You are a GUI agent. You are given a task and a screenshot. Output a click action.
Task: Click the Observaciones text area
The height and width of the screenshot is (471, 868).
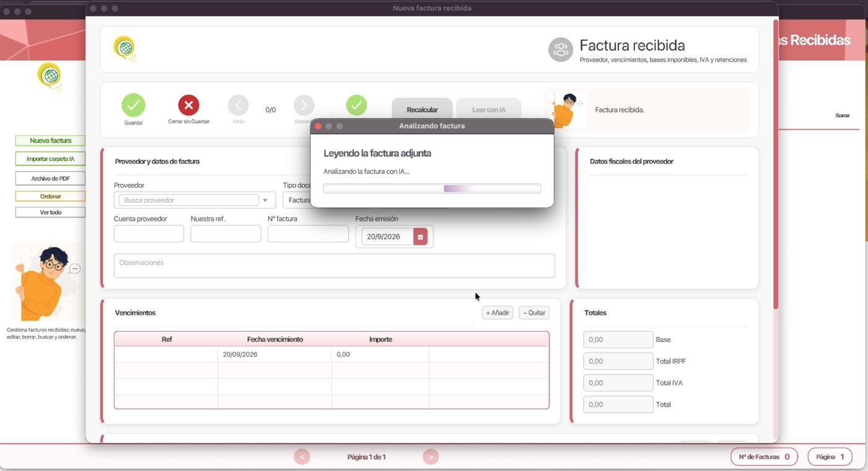[334, 266]
